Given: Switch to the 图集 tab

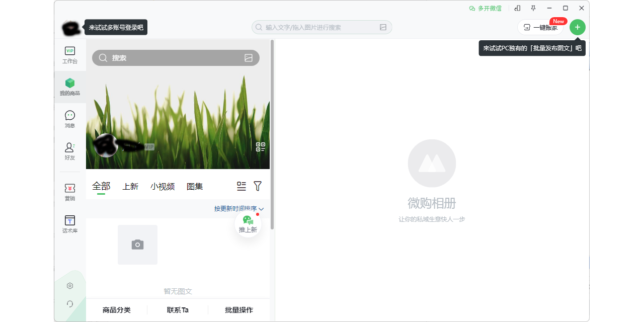Looking at the screenshot, I should tap(195, 187).
